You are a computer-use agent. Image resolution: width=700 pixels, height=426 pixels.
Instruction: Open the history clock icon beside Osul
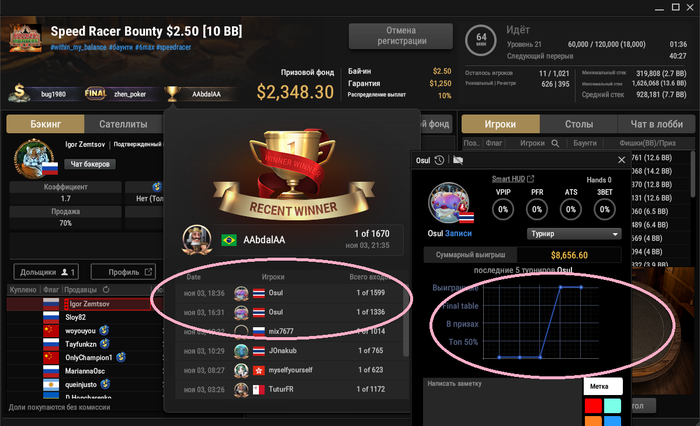(439, 160)
